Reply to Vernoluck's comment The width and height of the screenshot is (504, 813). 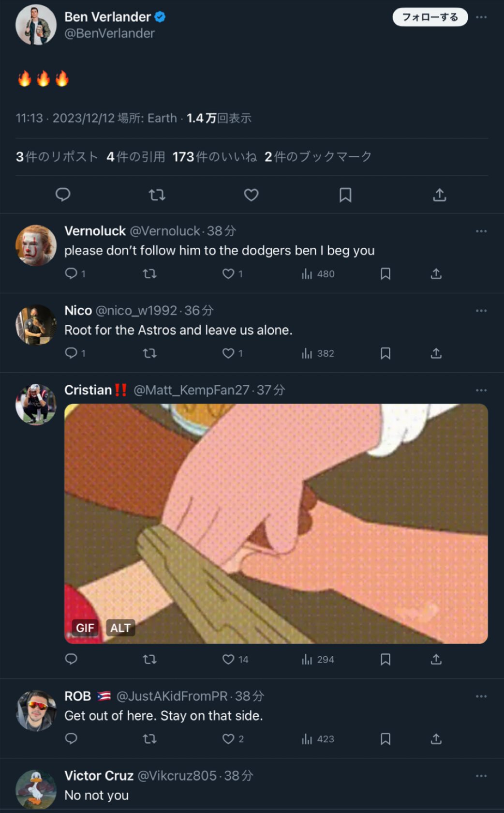(x=71, y=274)
